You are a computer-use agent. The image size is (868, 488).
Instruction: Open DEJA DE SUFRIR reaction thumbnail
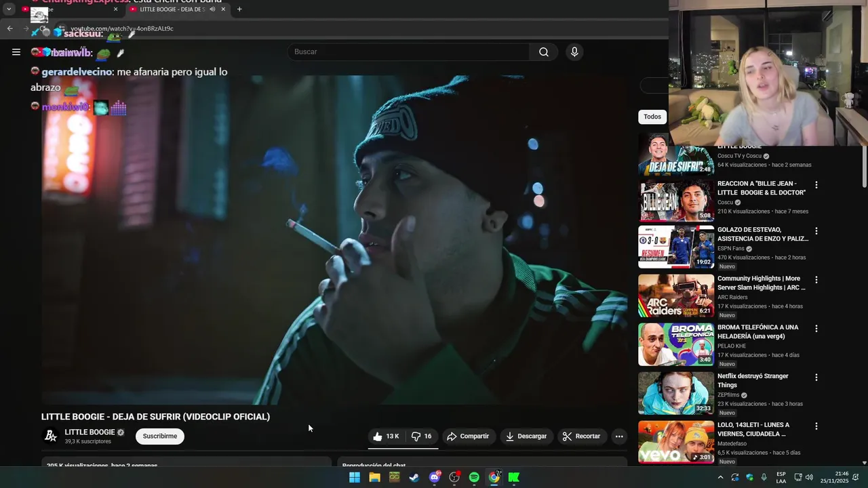point(676,155)
